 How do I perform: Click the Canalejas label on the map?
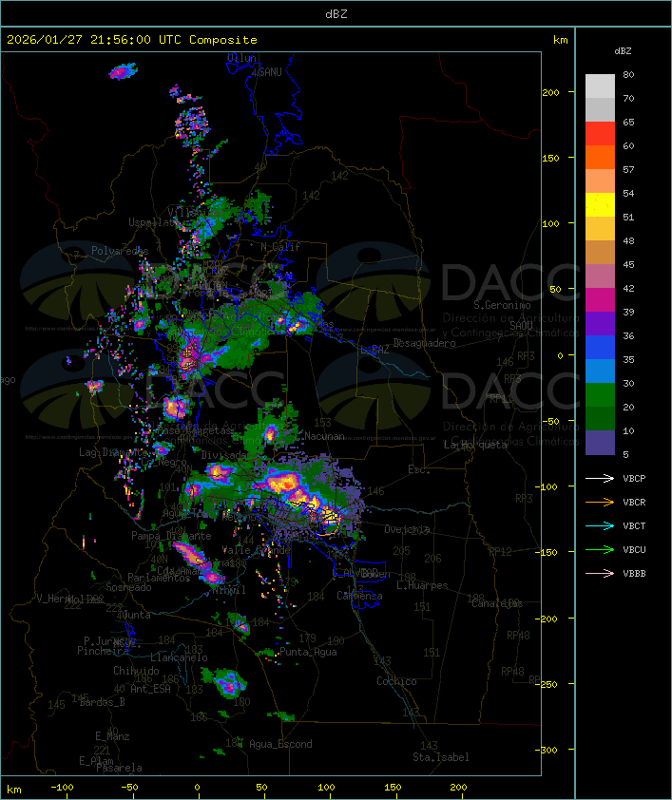[x=497, y=603]
